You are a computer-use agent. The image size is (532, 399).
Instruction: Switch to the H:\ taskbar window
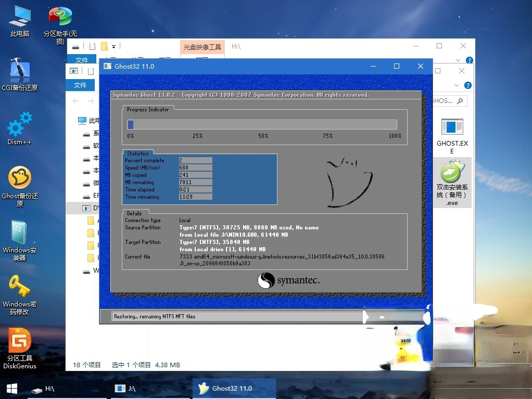point(68,389)
